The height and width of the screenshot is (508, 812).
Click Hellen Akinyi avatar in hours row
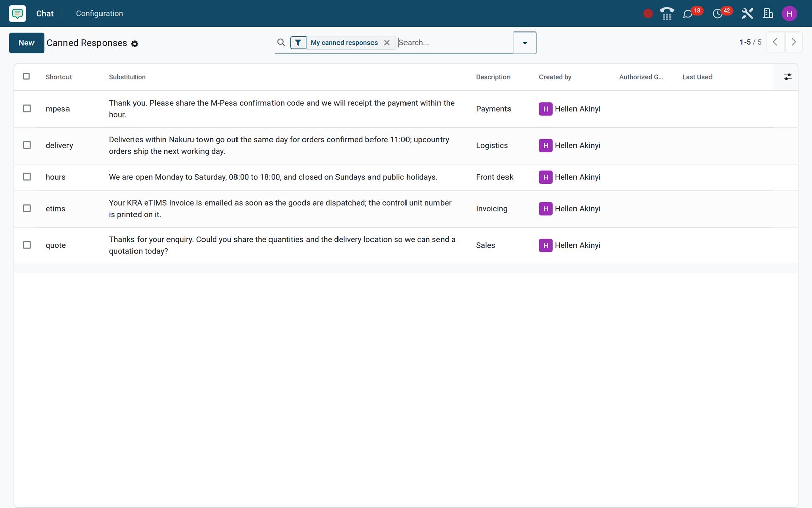pos(546,177)
